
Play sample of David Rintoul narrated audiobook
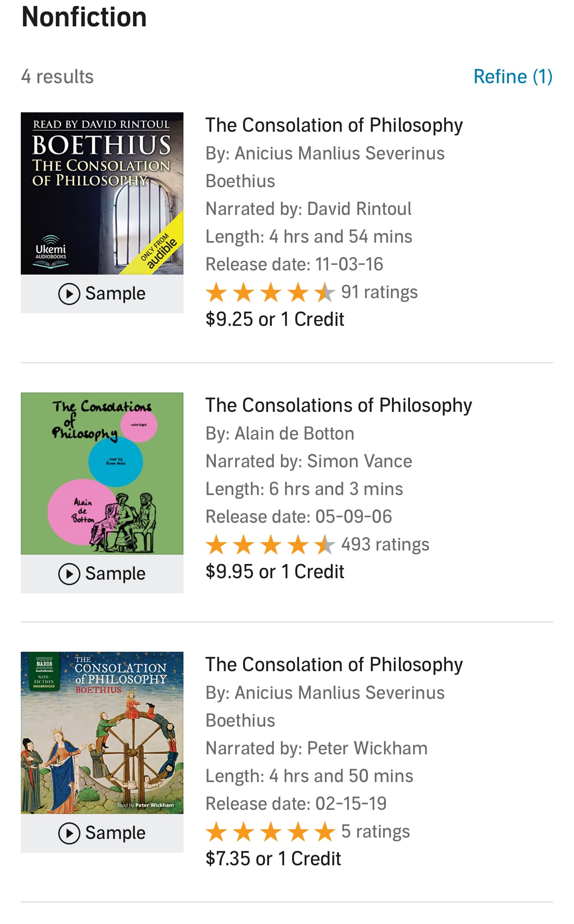click(x=102, y=294)
